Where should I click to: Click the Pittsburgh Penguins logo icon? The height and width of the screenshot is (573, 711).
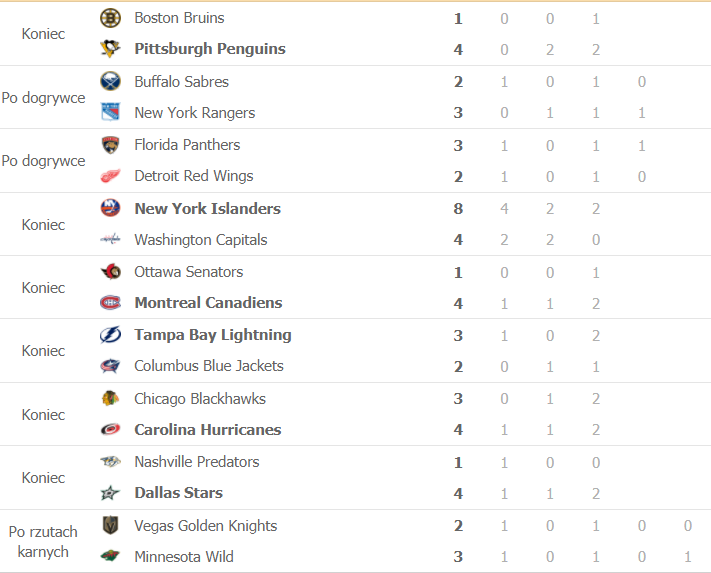click(x=110, y=49)
